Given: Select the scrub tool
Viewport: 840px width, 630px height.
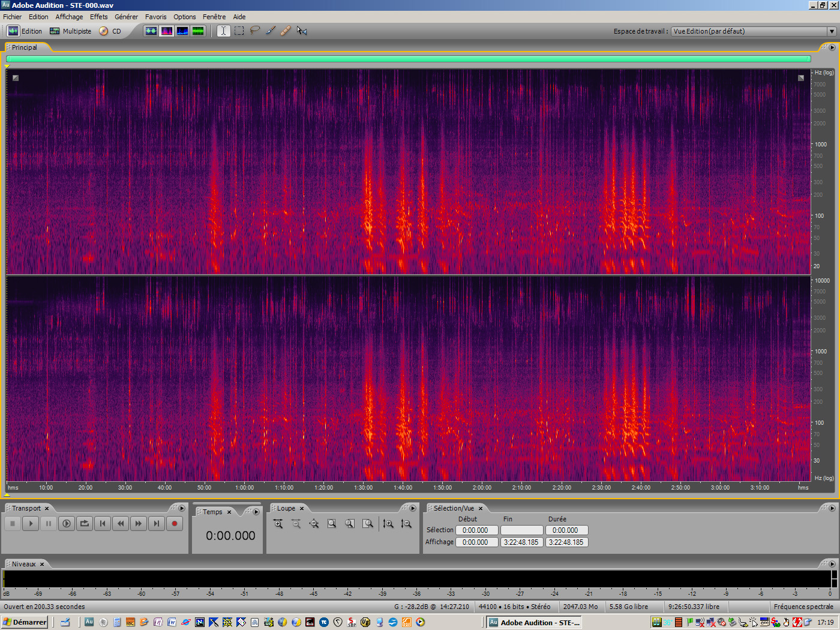Looking at the screenshot, I should (301, 31).
